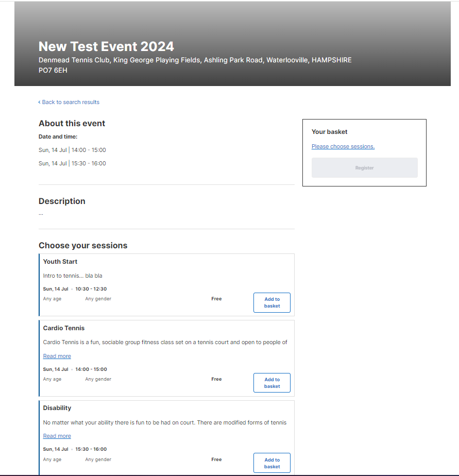Select the Youth Start session title
Screen dimensions: 459x476
click(60, 262)
